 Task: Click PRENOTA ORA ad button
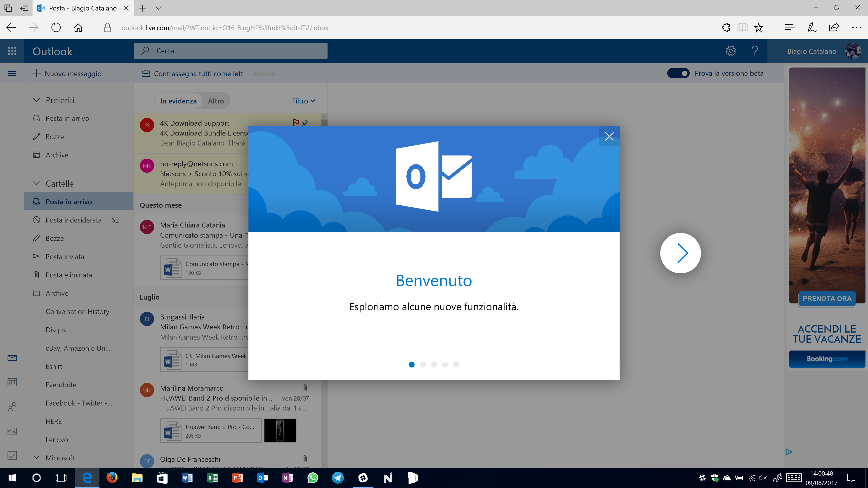click(x=827, y=298)
